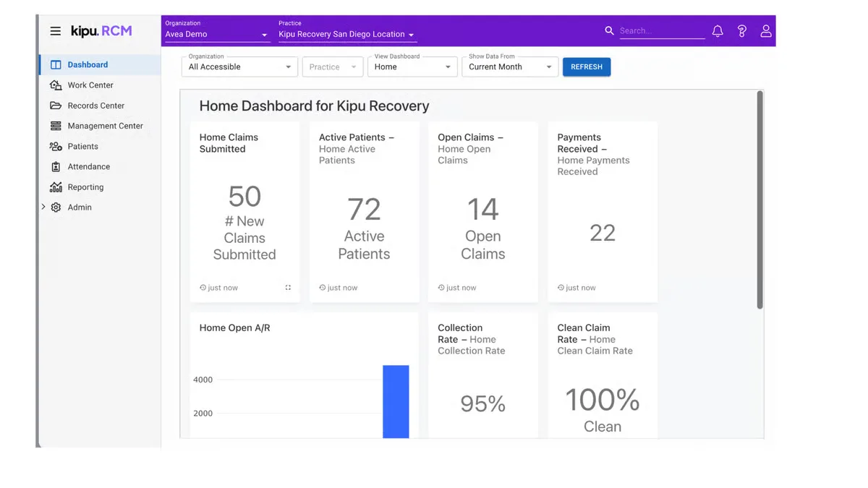Viewport: 868px width, 488px height.
Task: Click refresh-time icon on Home Claims Submitted card
Action: pyautogui.click(x=203, y=288)
